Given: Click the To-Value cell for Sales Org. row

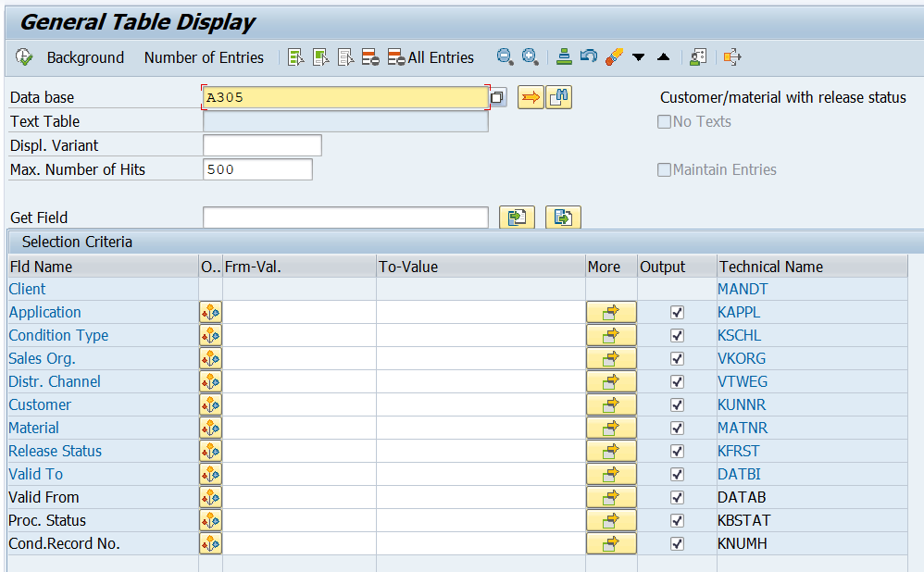Looking at the screenshot, I should [481, 358].
